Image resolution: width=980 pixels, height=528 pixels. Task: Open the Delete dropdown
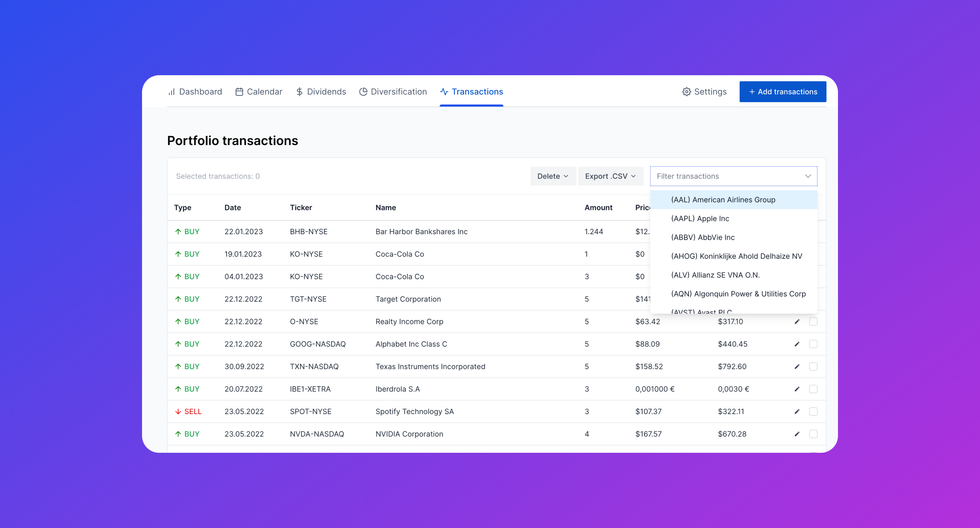(x=553, y=176)
